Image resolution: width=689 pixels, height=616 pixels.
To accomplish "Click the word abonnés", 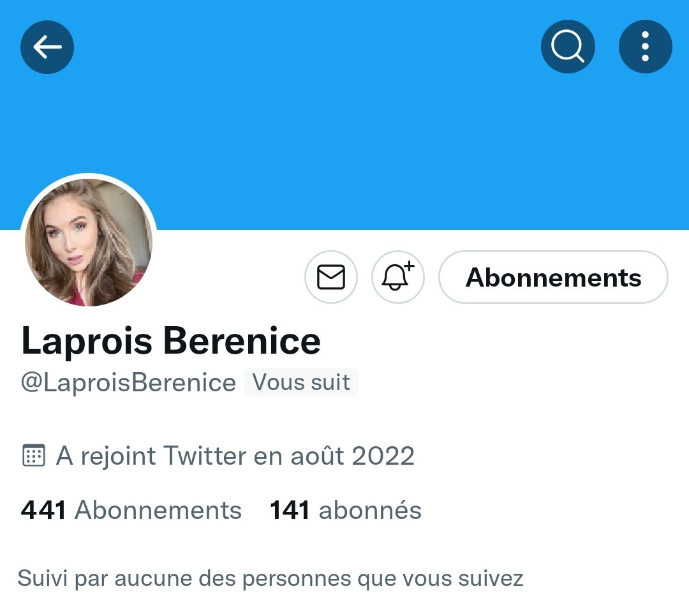I will [370, 510].
